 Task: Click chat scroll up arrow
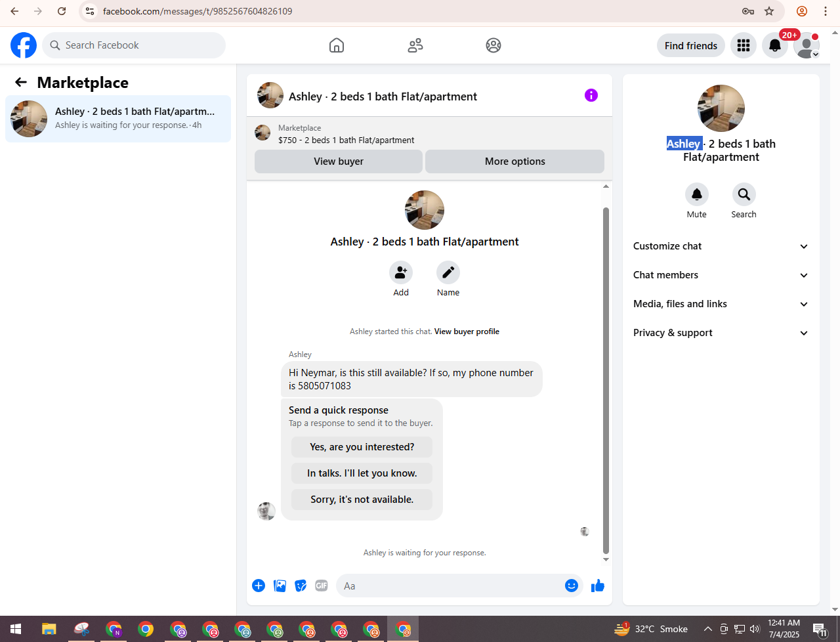click(606, 186)
